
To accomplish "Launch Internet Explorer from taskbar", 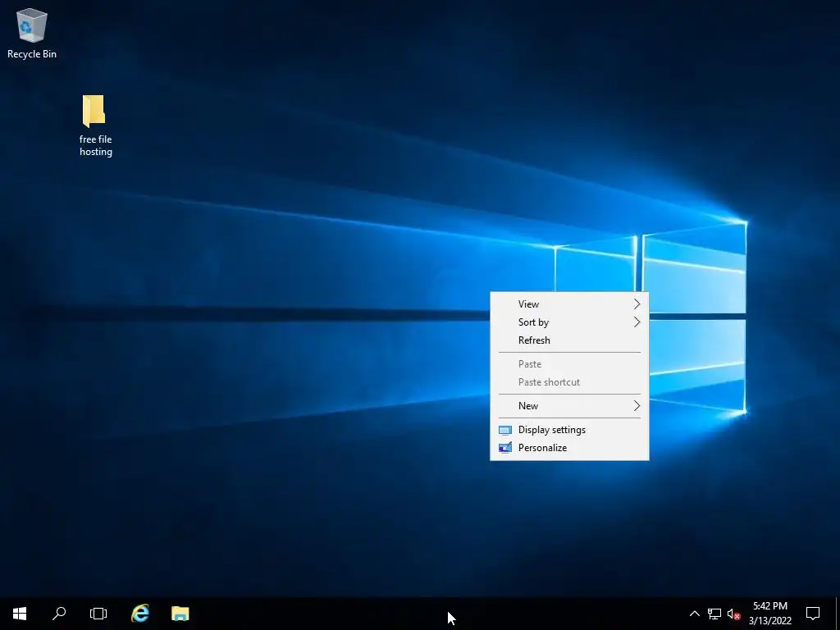I will pos(140,614).
